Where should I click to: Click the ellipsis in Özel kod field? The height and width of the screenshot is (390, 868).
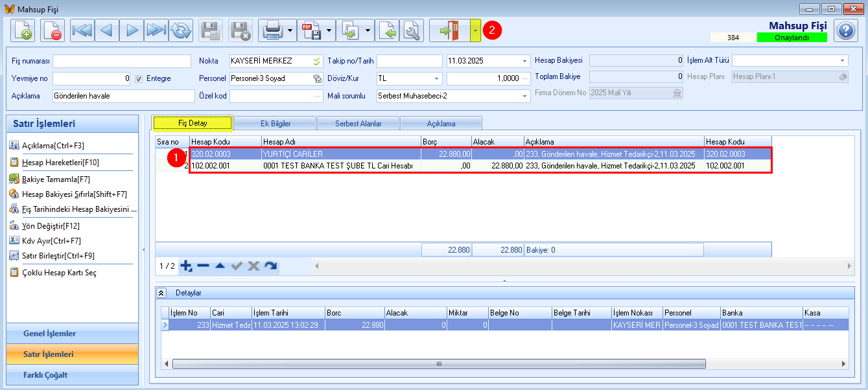click(317, 96)
